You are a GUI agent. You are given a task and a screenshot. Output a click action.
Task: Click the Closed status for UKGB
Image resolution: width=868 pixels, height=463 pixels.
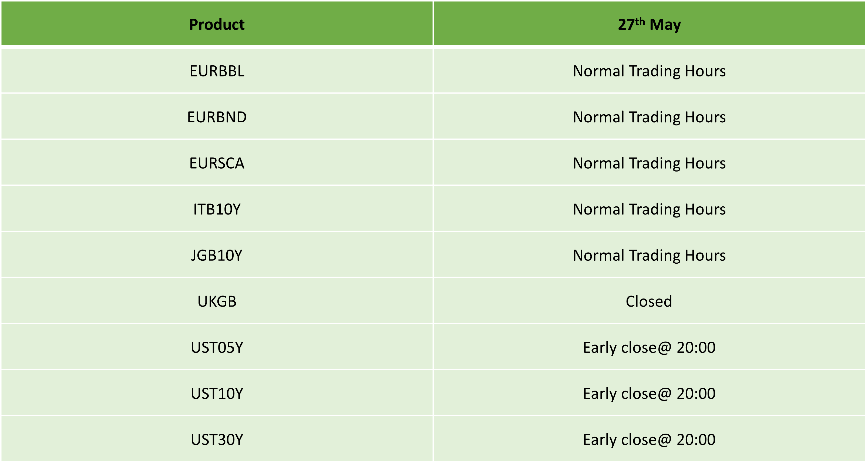click(x=649, y=301)
